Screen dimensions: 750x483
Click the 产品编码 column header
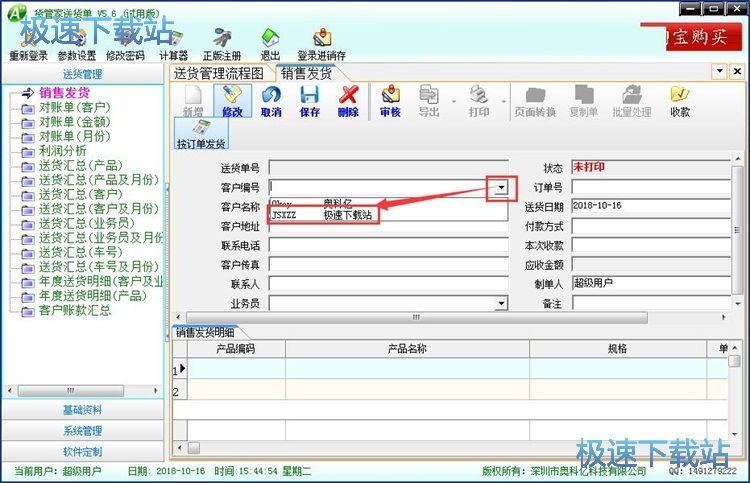(236, 349)
